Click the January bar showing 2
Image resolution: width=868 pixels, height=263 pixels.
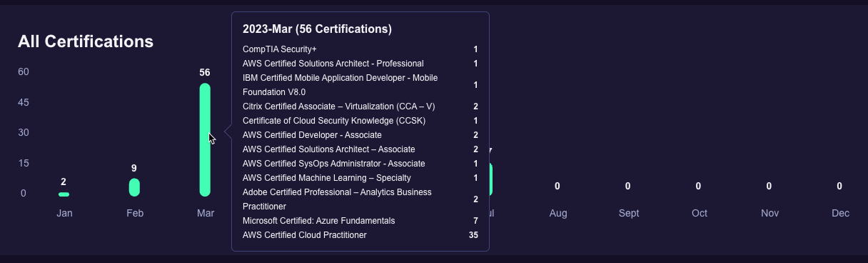[64, 194]
